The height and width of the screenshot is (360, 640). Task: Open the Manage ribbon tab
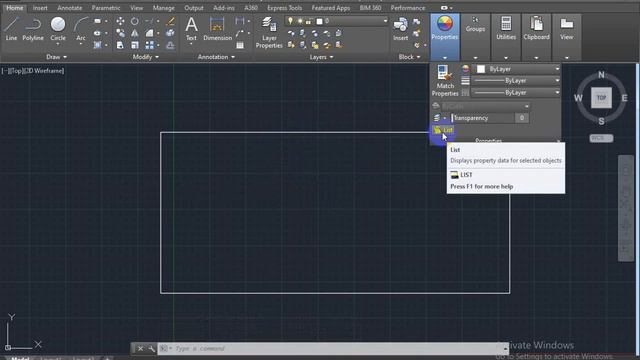[x=163, y=8]
